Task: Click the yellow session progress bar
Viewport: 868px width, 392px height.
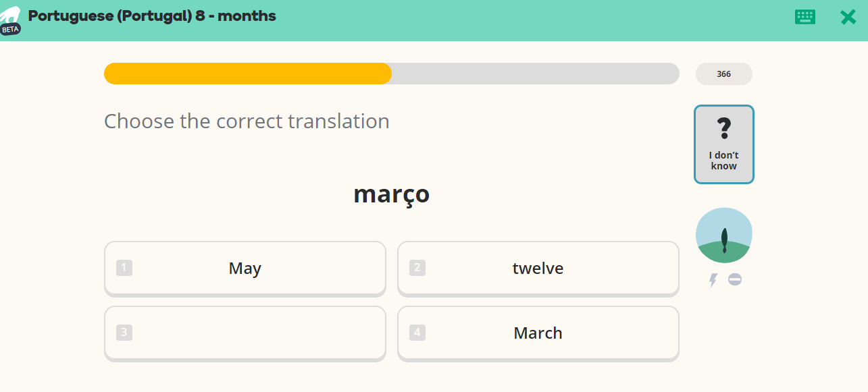Action: 248,74
